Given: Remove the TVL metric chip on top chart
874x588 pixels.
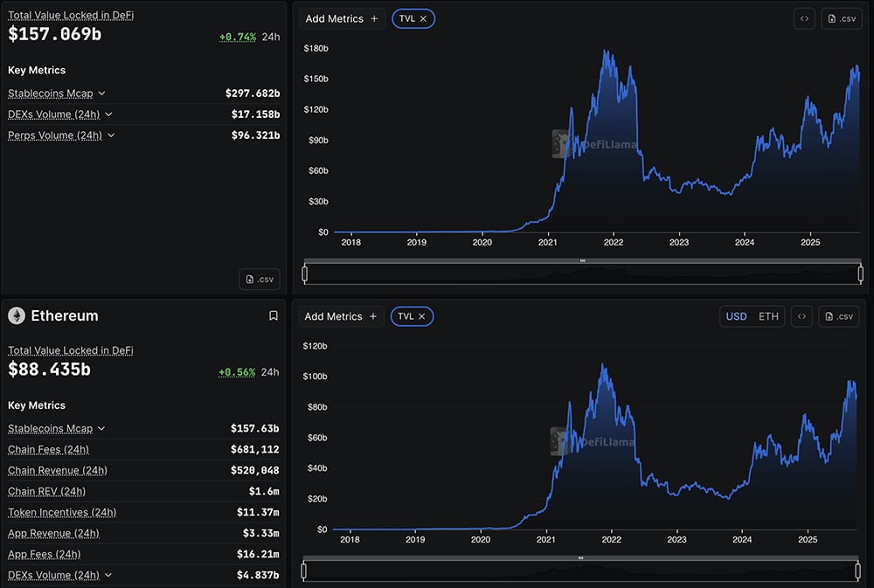Looking at the screenshot, I should [x=423, y=18].
